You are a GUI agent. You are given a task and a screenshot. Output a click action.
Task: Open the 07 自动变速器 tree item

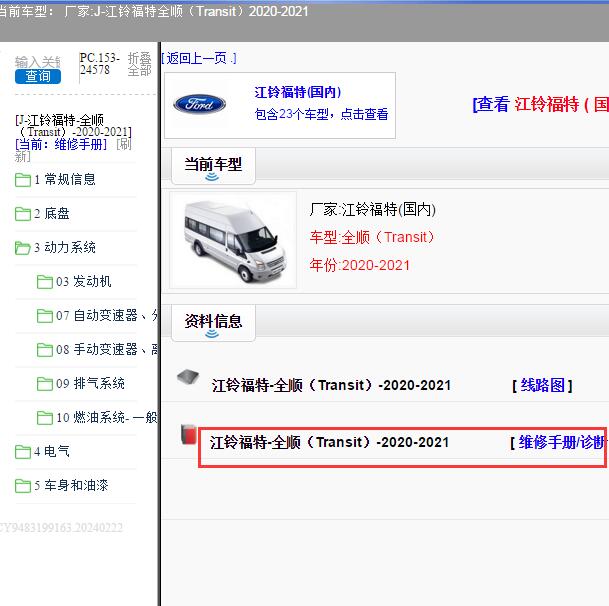(x=107, y=315)
